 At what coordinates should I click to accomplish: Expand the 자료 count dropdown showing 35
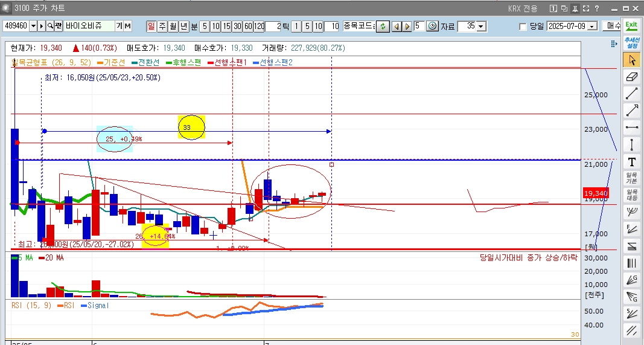[480, 26]
